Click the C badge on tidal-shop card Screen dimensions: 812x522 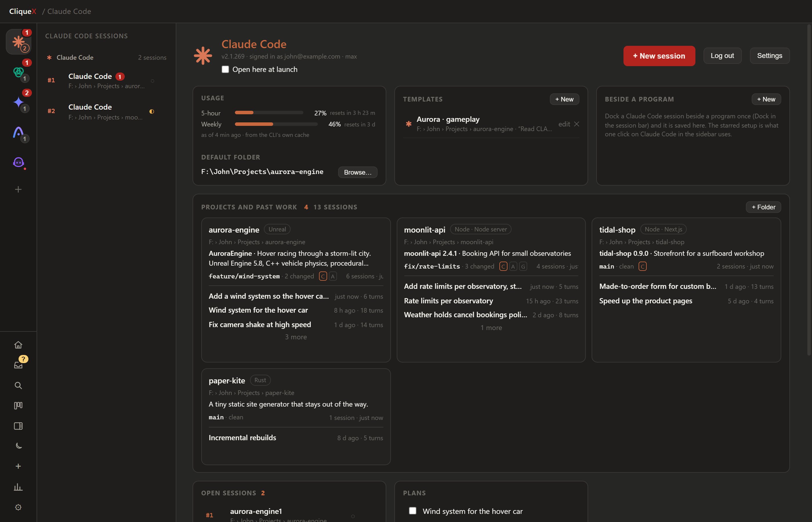tap(643, 267)
